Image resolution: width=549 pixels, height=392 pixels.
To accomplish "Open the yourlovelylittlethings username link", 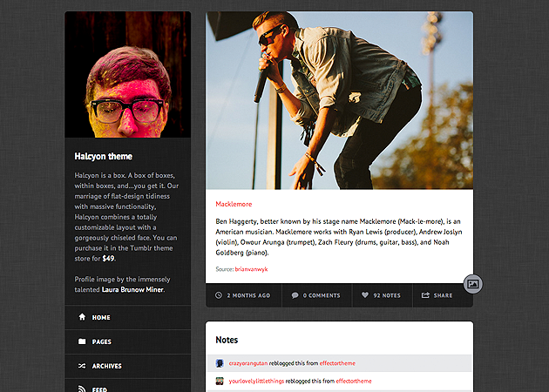I will click(261, 381).
